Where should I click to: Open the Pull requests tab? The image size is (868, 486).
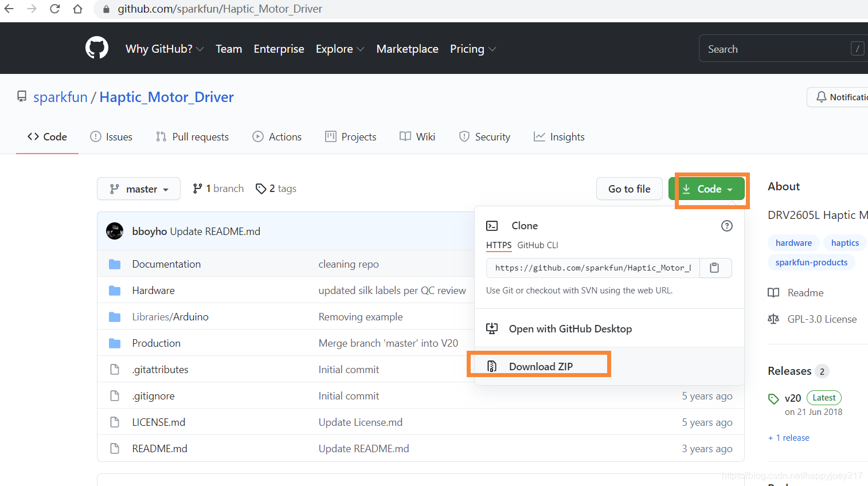tap(192, 136)
